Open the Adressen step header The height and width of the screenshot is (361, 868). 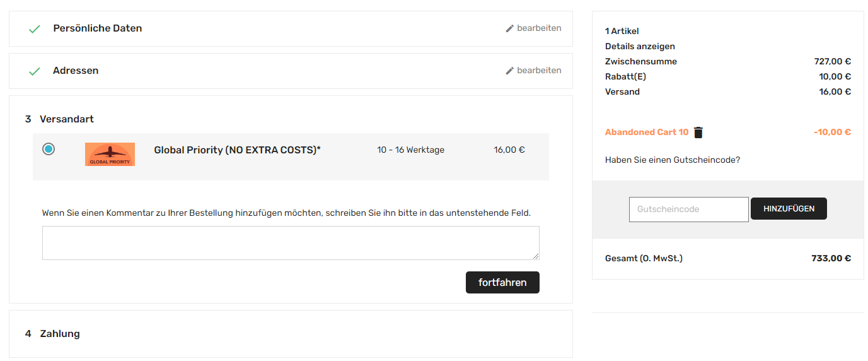click(x=76, y=71)
